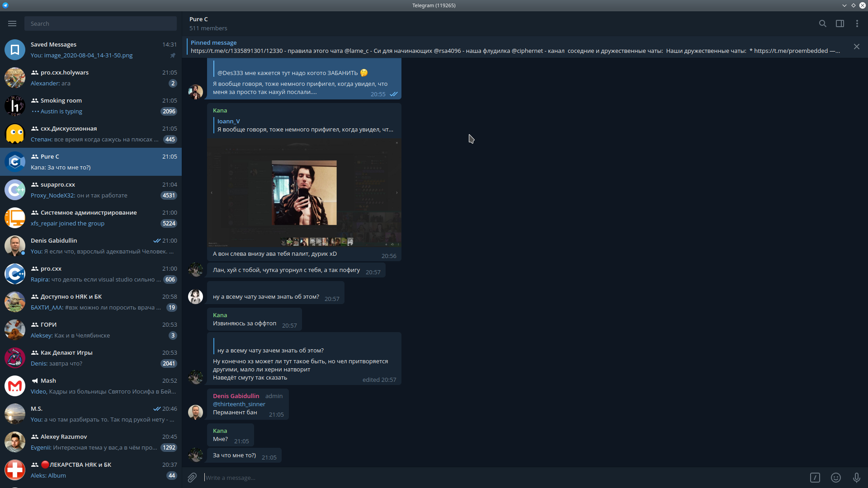Click the Mash channel red M avatar
Screen dimensions: 868x488
[x=15, y=386]
